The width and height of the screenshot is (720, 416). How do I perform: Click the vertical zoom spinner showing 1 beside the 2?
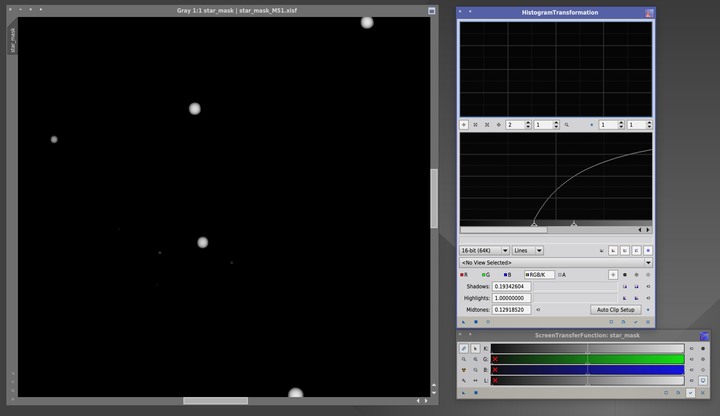(546, 124)
